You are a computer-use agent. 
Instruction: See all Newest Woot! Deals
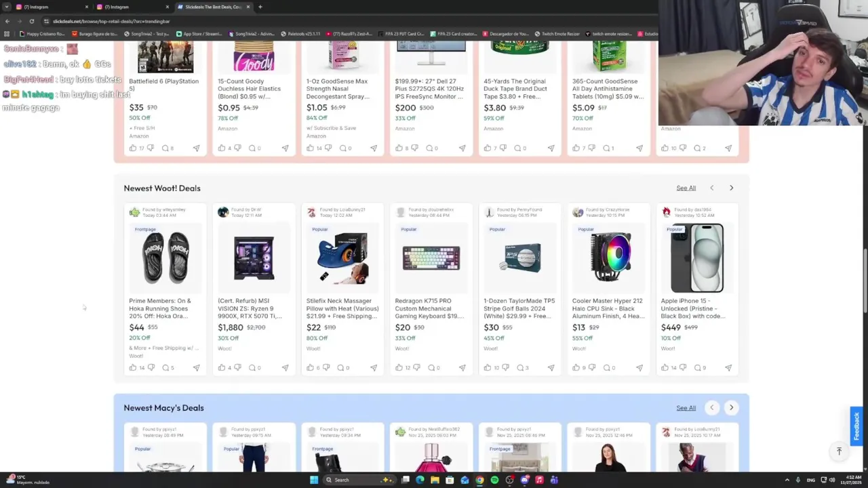point(686,188)
